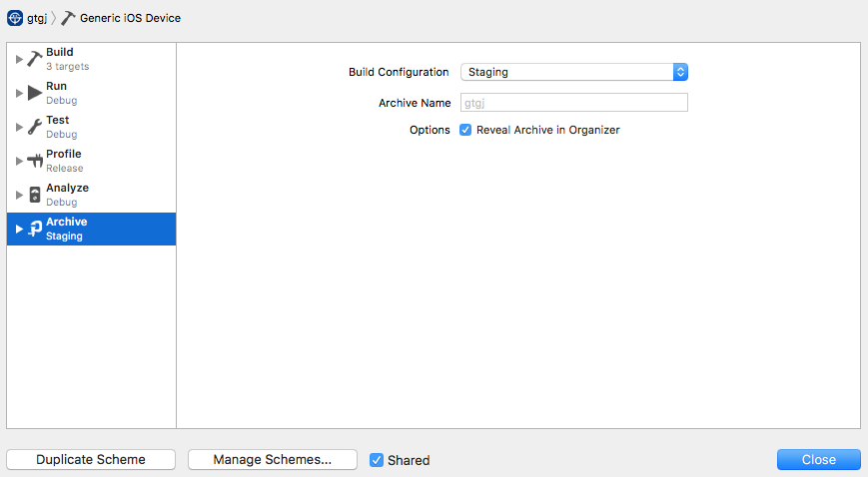Click '3 targets' text under Build
868x477 pixels.
point(68,67)
